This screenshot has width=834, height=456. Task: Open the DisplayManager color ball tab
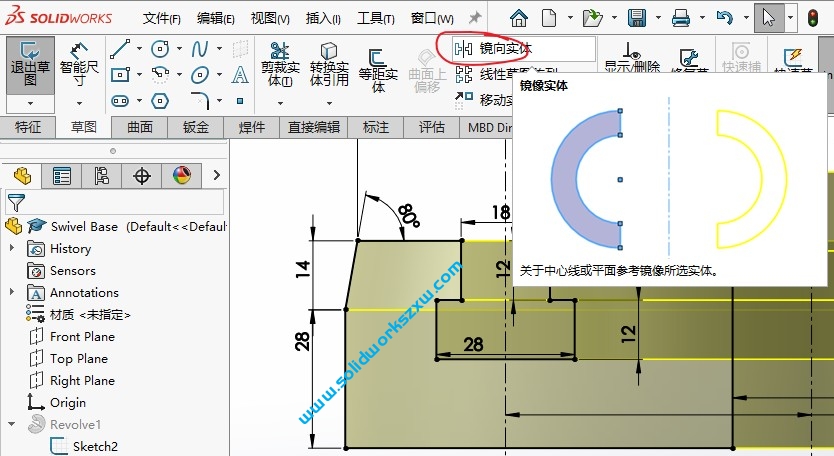pyautogui.click(x=181, y=176)
